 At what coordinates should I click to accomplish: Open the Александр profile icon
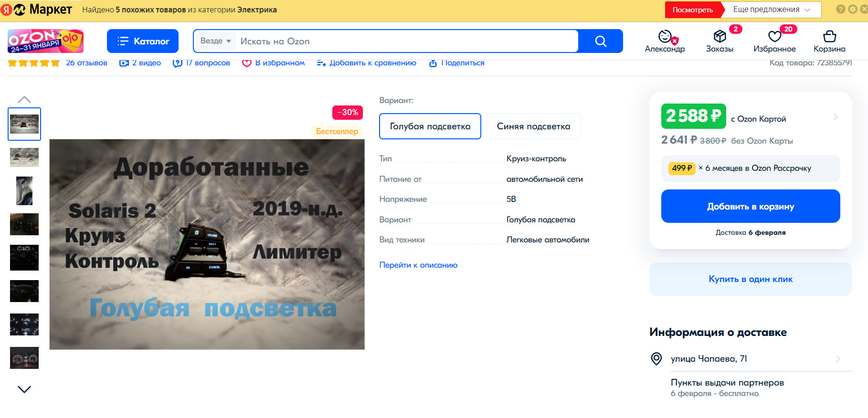[x=665, y=41]
